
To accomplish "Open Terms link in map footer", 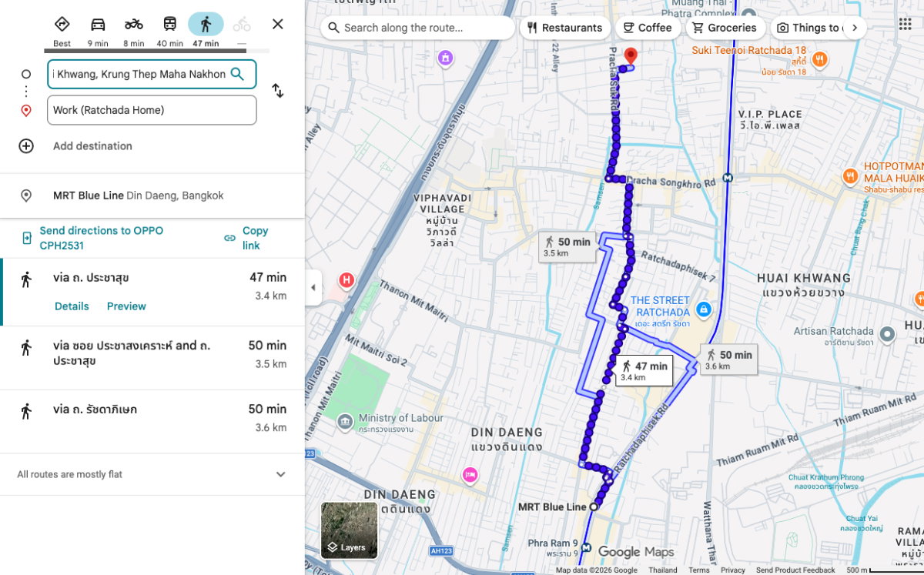I will click(699, 570).
